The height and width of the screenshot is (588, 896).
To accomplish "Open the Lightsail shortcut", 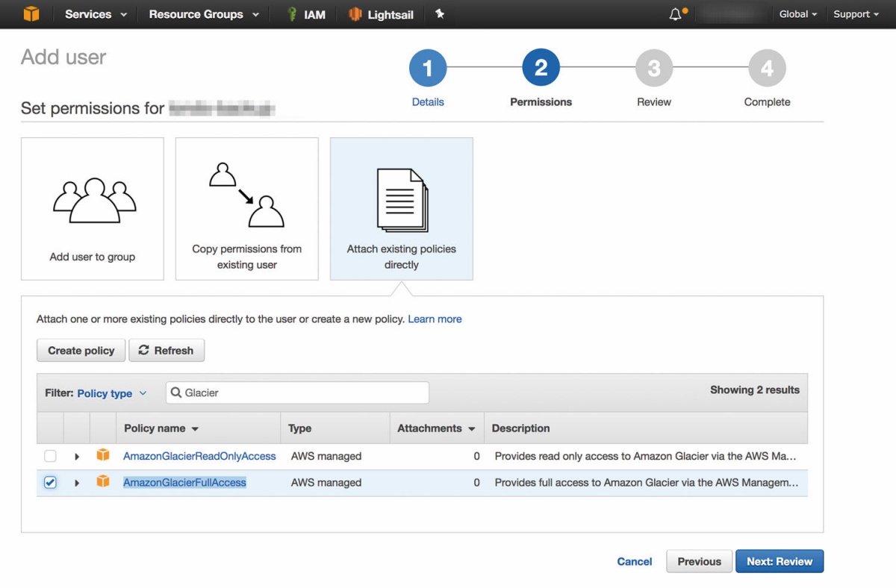I will 382,14.
